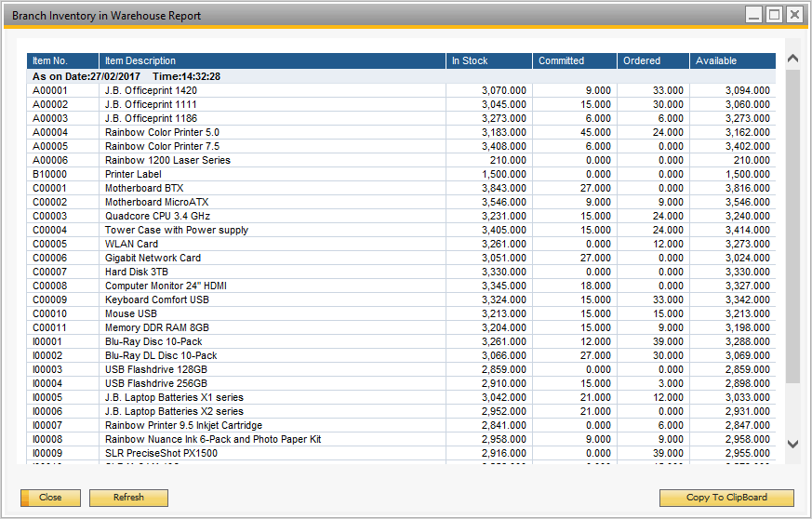The image size is (812, 519).
Task: Select USB Flashdrive 256GB description
Action: point(156,384)
